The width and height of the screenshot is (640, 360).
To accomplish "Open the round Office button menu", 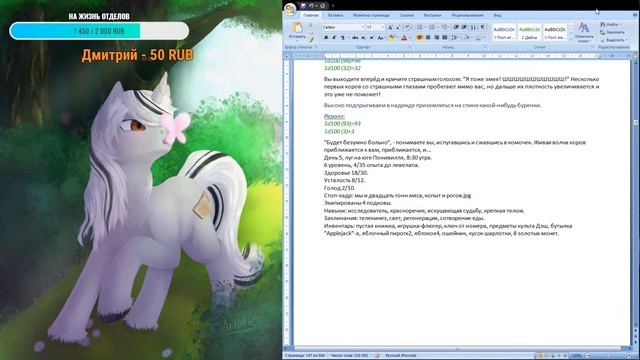I will [x=290, y=9].
